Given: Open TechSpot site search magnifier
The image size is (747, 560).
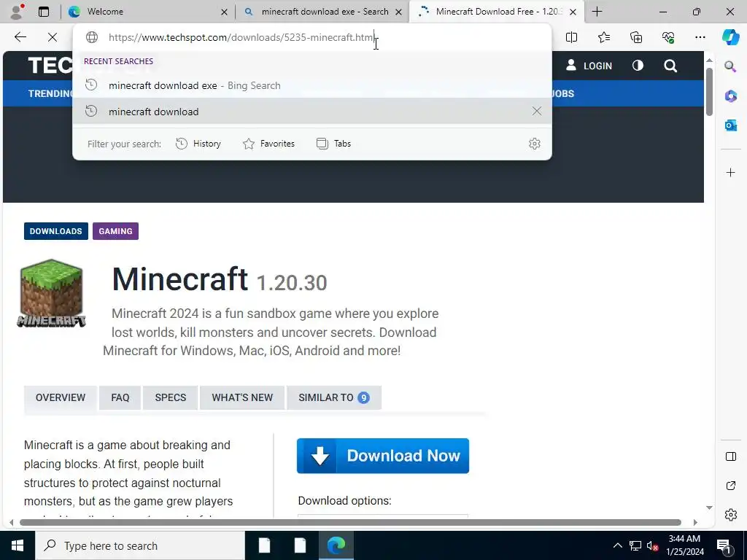Looking at the screenshot, I should tap(670, 66).
